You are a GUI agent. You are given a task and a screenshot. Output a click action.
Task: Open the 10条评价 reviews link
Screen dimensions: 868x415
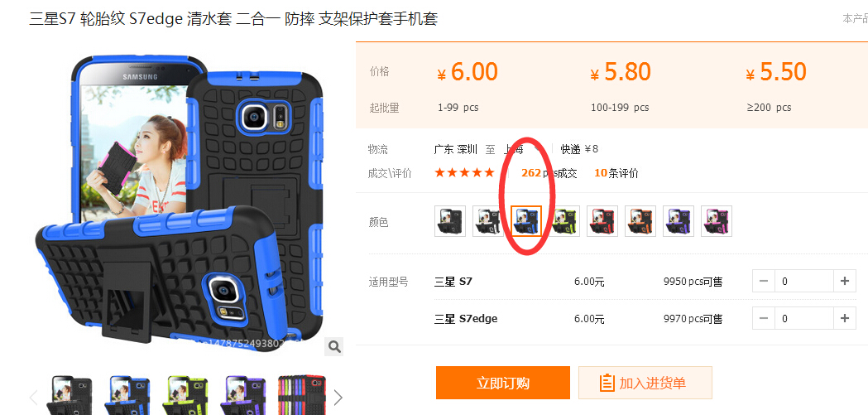pyautogui.click(x=616, y=173)
